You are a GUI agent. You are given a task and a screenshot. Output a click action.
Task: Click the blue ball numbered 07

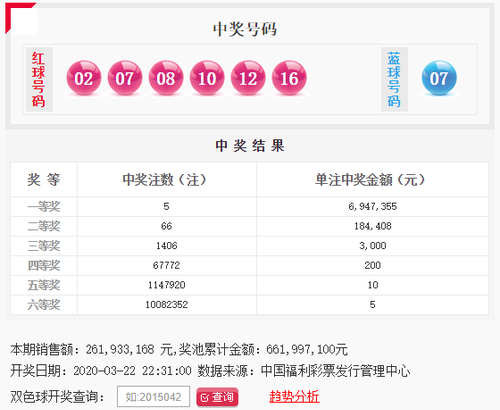(439, 78)
